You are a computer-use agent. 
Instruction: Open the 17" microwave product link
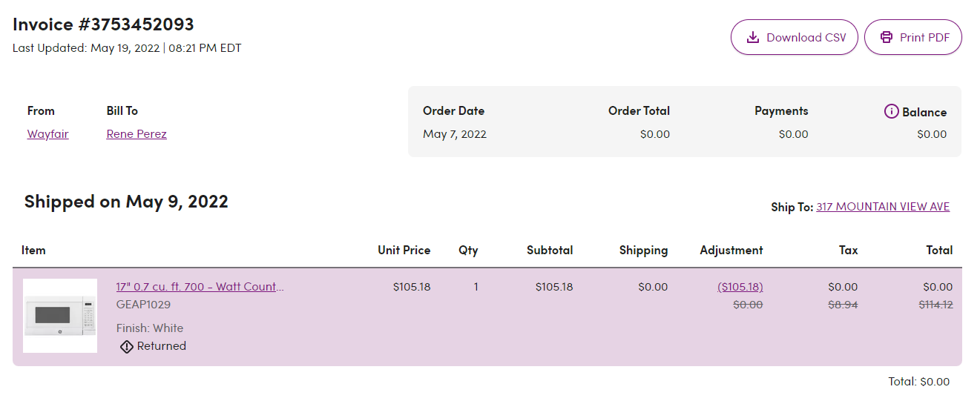200,287
